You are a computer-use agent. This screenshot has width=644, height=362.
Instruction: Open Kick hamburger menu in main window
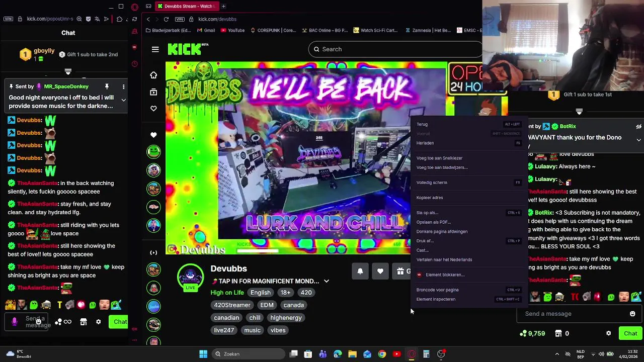[155, 49]
